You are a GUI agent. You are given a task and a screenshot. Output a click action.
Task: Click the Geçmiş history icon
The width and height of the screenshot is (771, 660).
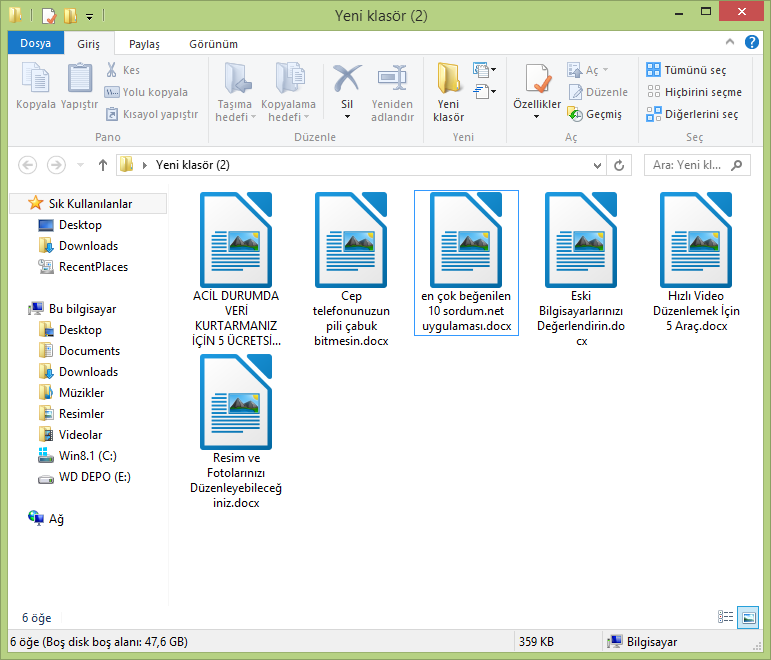coord(575,114)
